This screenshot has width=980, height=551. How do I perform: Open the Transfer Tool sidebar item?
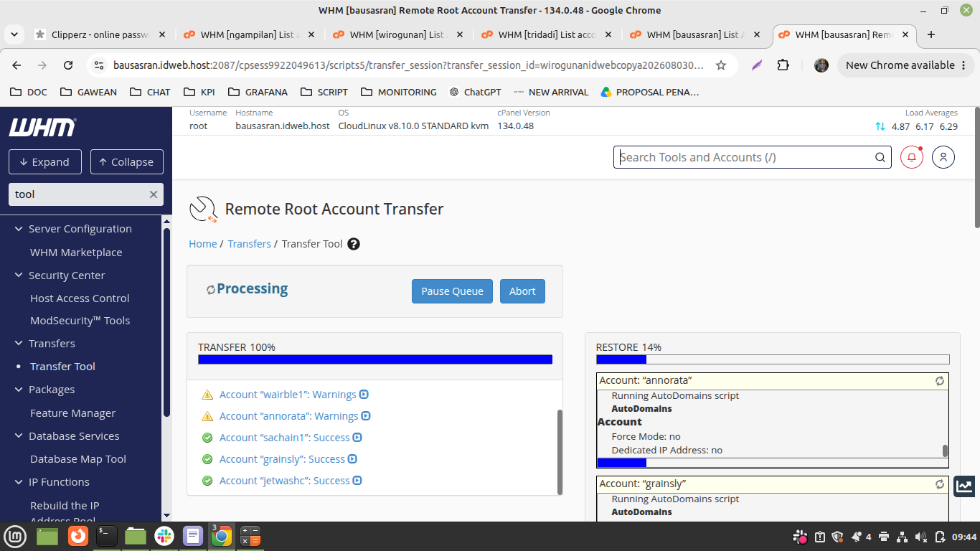[62, 367]
